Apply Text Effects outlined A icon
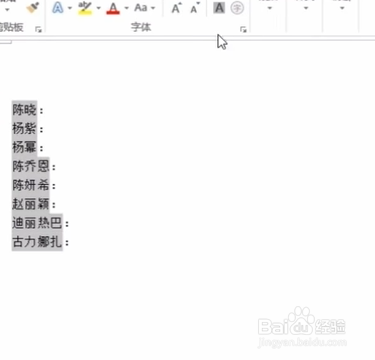Image resolution: width=375 pixels, height=360 pixels. [58, 8]
